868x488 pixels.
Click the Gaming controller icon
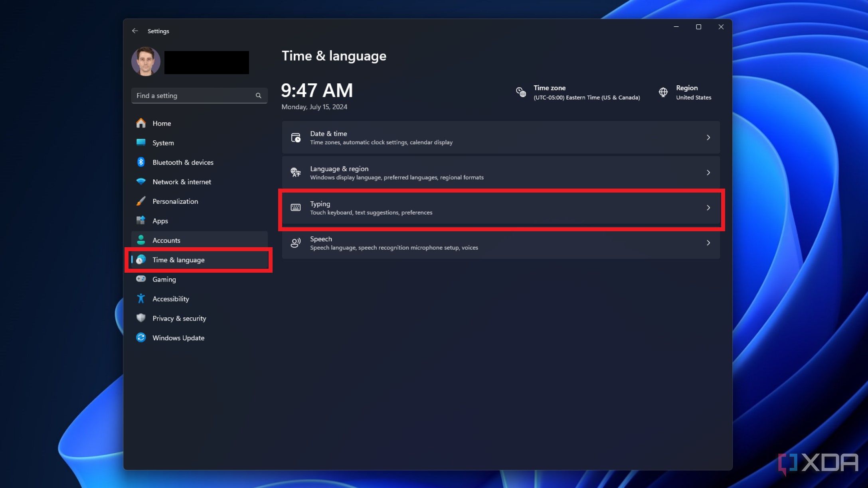(x=141, y=279)
